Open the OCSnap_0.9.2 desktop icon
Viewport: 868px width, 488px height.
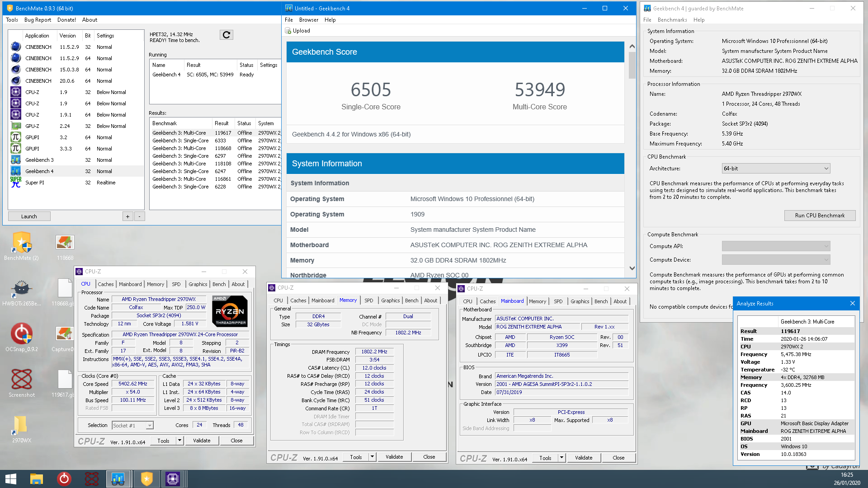(x=22, y=338)
